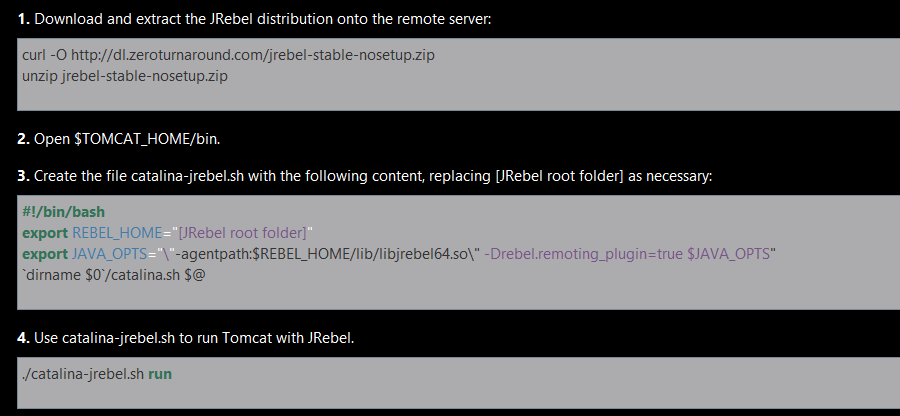Click the green run keyword
This screenshot has height=416, width=900.
(x=160, y=374)
